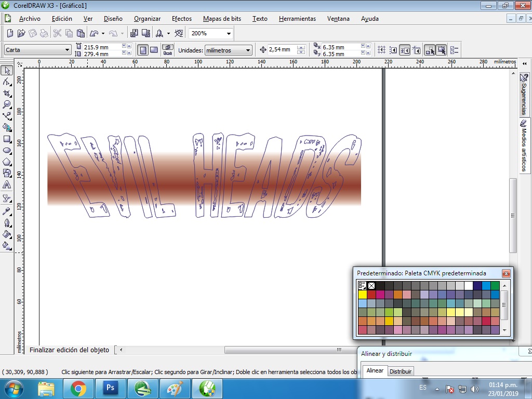Open a file from the toolbar
Viewport: 532px width, 399px height.
click(21, 33)
